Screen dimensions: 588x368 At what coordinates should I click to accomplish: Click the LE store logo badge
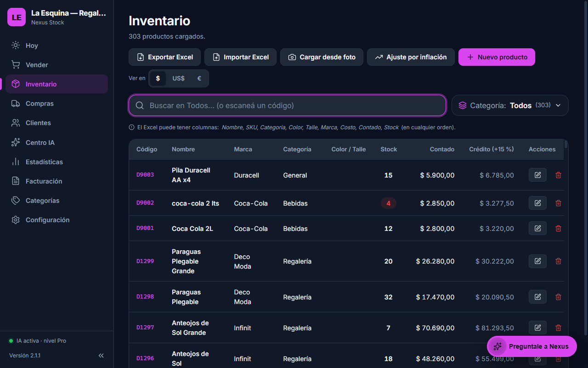(x=17, y=17)
